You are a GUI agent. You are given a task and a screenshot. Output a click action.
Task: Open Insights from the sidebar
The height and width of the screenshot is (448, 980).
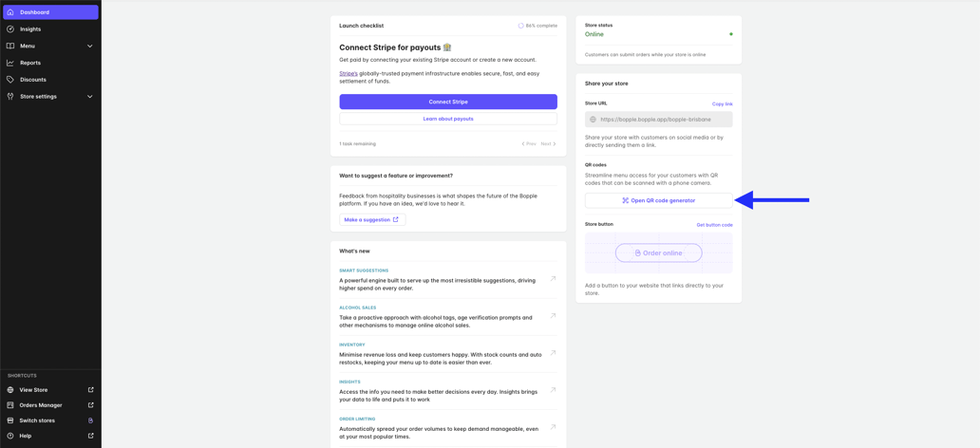pyautogui.click(x=30, y=29)
